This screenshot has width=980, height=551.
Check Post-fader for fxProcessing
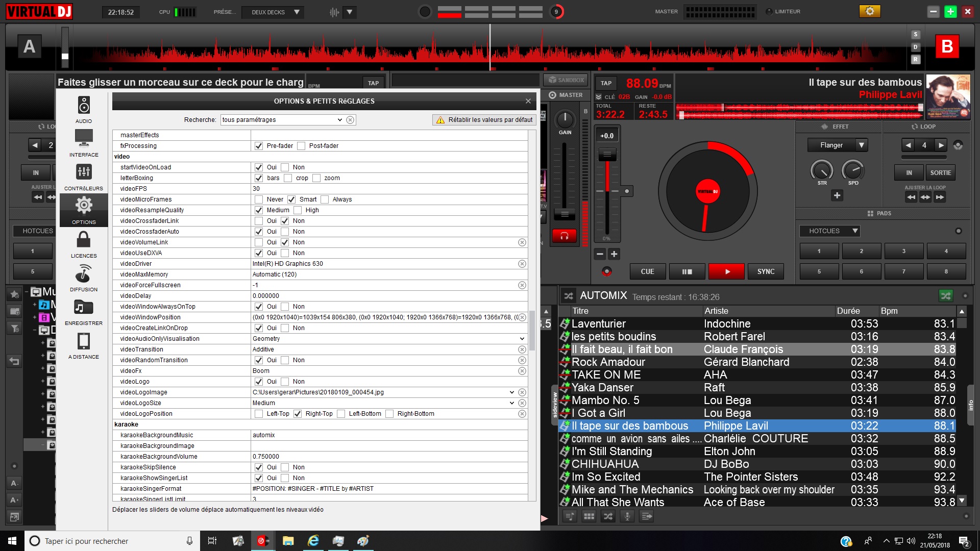pos(301,146)
